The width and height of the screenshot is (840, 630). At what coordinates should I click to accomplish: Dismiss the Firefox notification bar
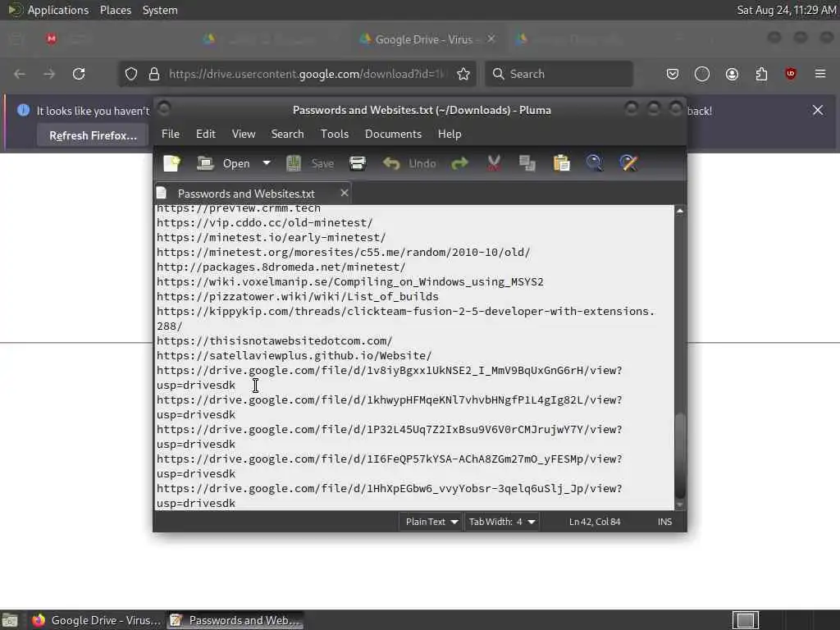[818, 111]
